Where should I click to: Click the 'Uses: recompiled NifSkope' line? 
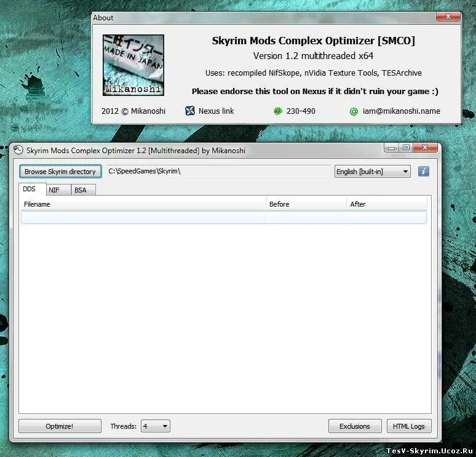pos(314,73)
